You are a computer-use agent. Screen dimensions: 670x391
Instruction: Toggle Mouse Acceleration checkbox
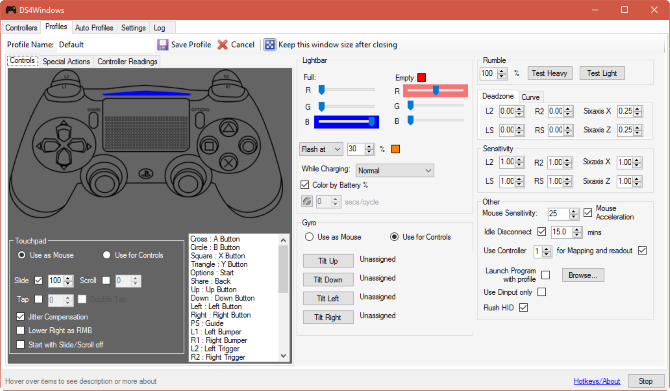click(588, 212)
